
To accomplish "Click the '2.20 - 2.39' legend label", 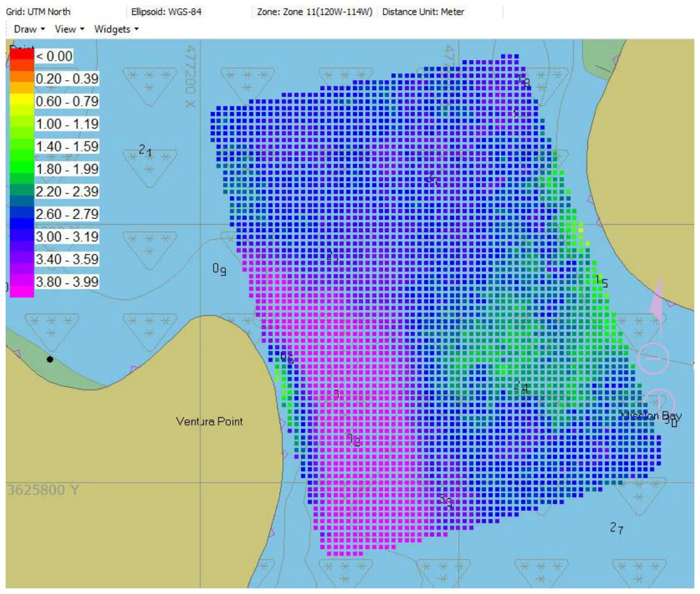I will coord(67,192).
